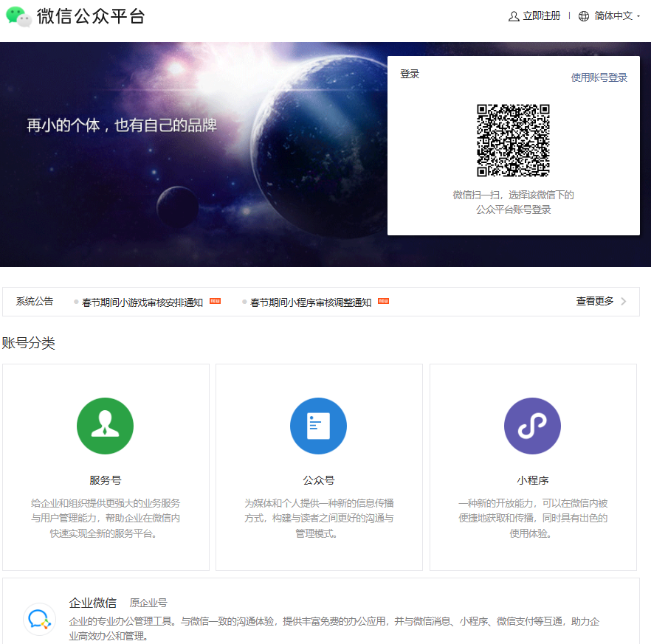Click 查看更多 to view more announcements
The height and width of the screenshot is (644, 651).
click(594, 302)
